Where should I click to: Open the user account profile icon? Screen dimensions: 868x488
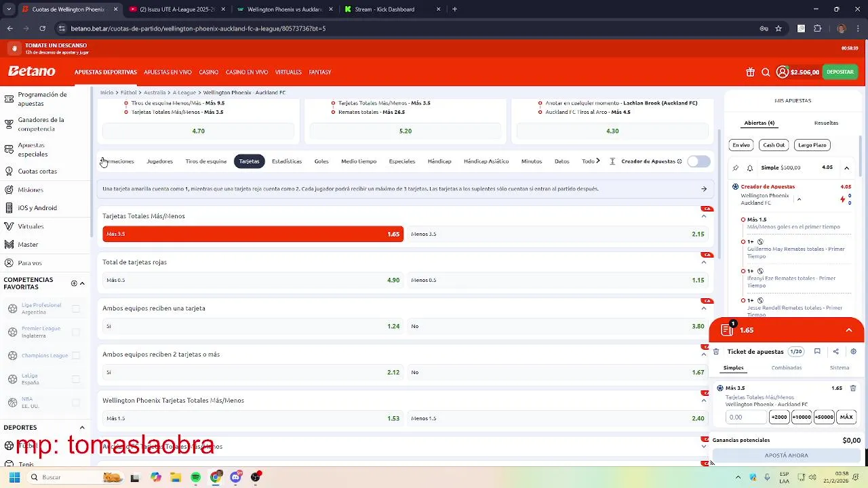[783, 72]
